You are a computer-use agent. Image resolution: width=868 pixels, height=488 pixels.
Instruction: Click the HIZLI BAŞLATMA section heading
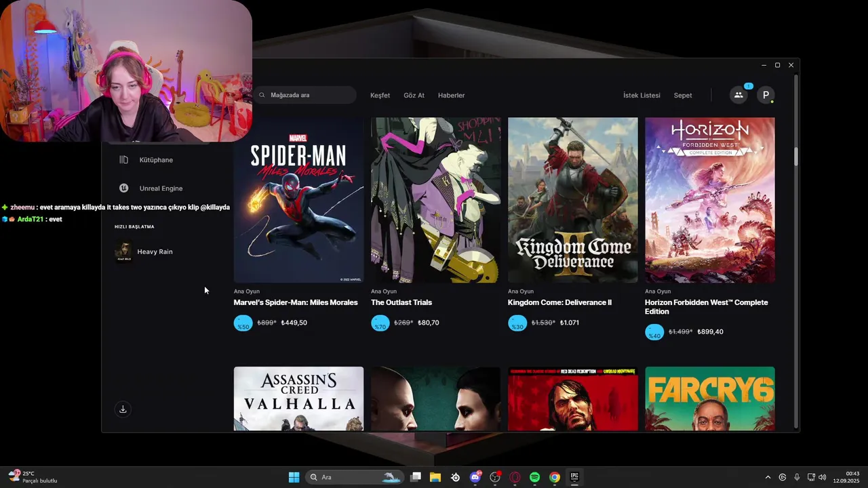coord(134,226)
